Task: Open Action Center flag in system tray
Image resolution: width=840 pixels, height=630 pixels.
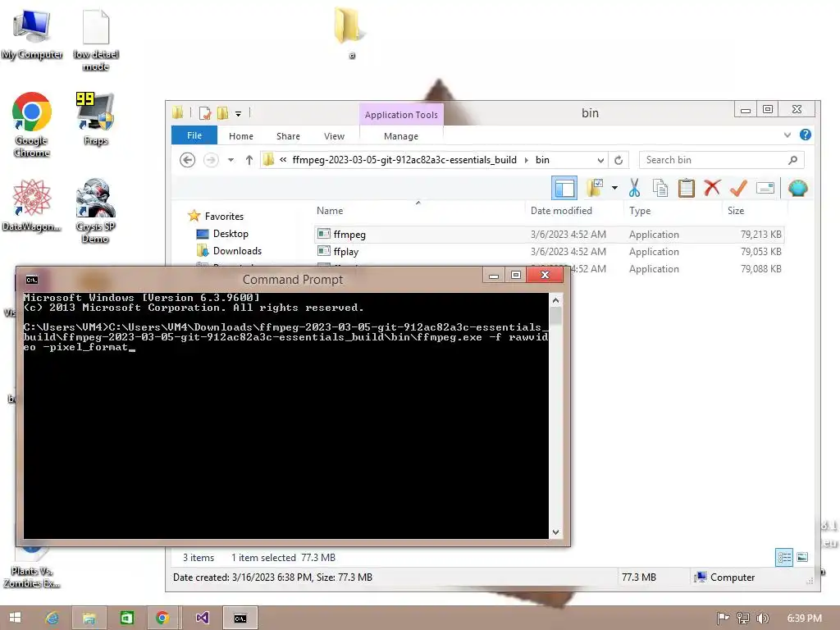Action: pyautogui.click(x=723, y=619)
